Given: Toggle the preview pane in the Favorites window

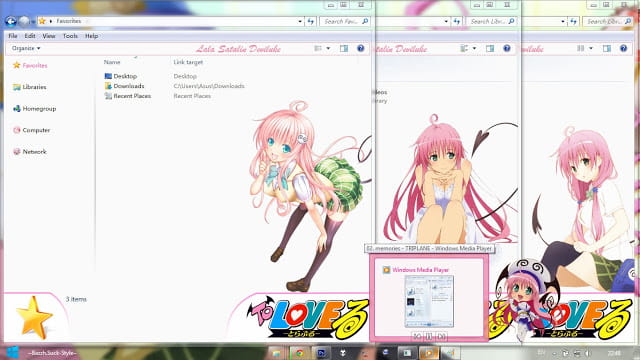Looking at the screenshot, I should click(344, 48).
